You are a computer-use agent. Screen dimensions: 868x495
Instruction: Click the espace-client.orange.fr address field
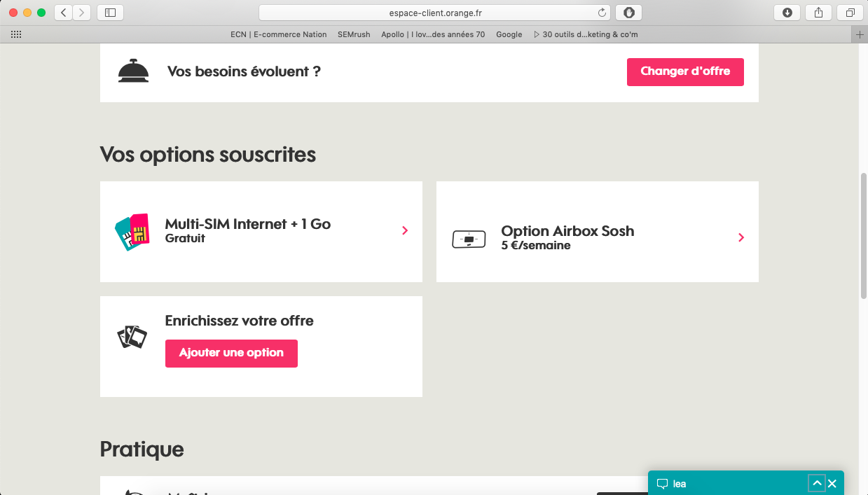pyautogui.click(x=435, y=13)
